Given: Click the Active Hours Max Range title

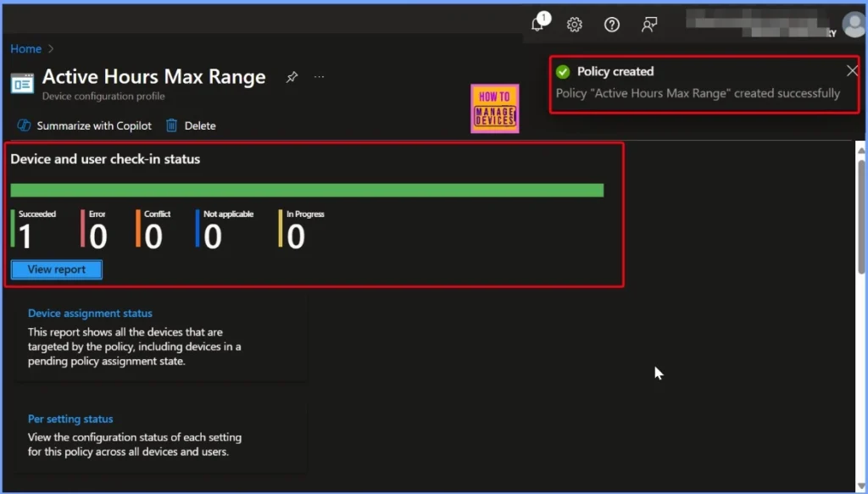Looking at the screenshot, I should [154, 76].
